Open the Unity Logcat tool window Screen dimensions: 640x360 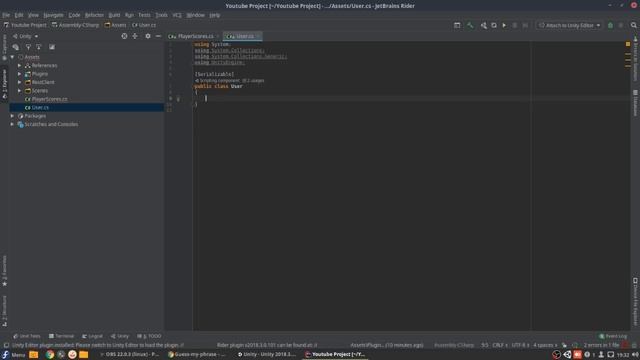pos(93,336)
